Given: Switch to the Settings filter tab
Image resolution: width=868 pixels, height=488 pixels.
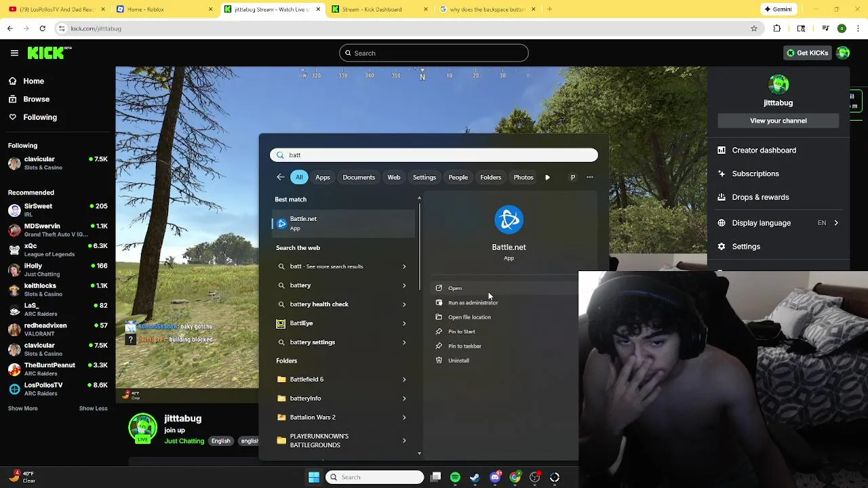Looking at the screenshot, I should pyautogui.click(x=425, y=177).
